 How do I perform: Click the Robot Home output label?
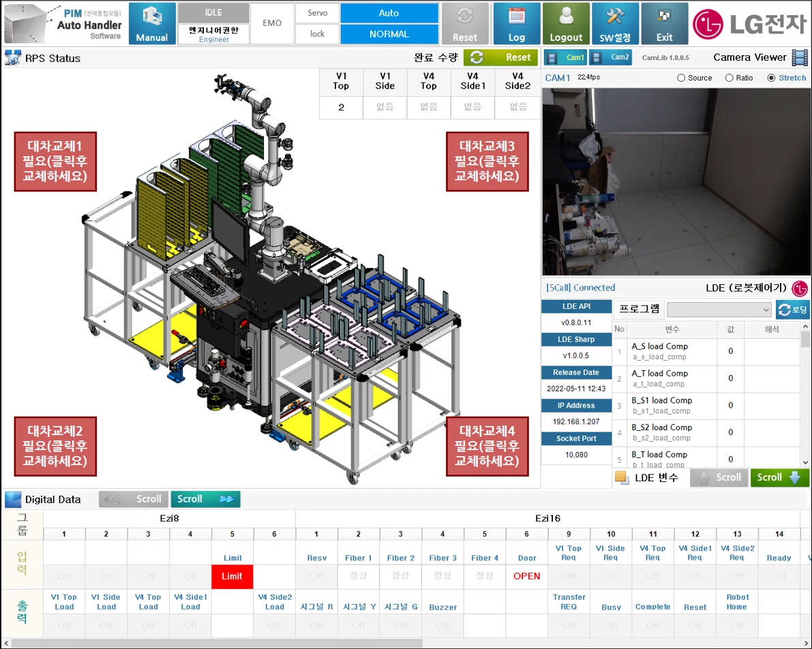(x=737, y=602)
